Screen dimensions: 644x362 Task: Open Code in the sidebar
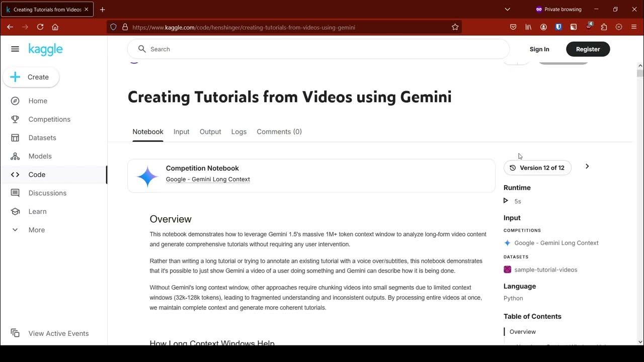tap(37, 174)
